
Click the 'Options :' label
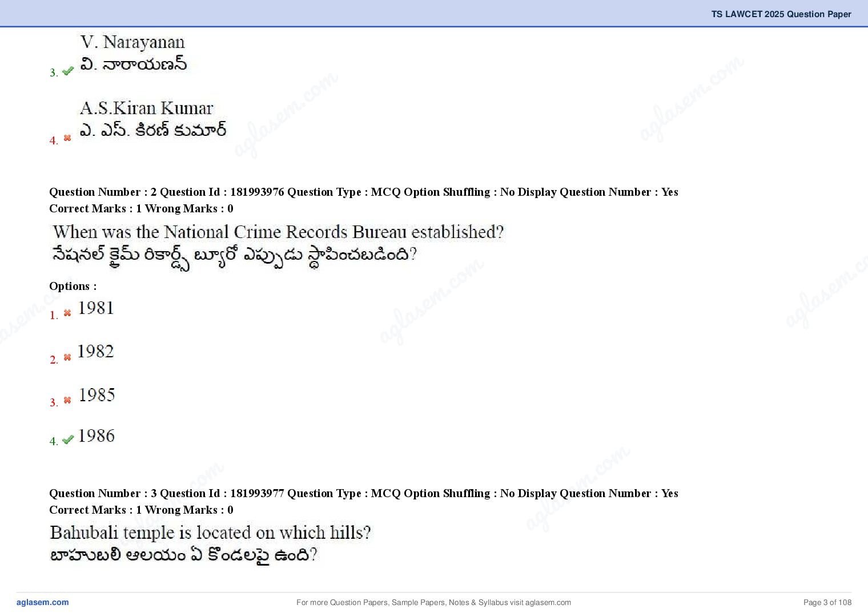tap(73, 286)
